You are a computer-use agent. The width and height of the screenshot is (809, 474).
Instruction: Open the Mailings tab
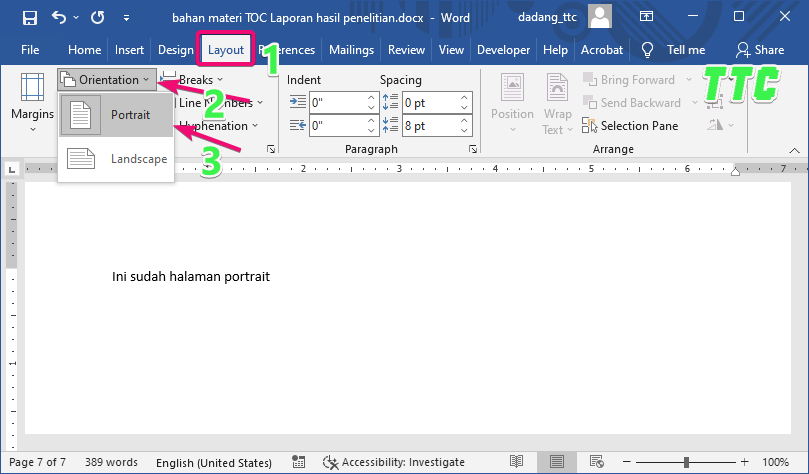point(351,50)
